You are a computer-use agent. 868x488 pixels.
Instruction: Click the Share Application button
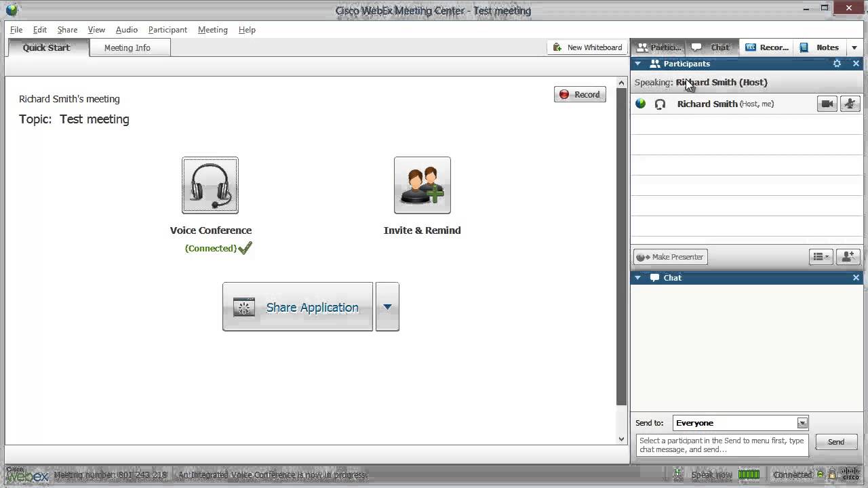(298, 307)
